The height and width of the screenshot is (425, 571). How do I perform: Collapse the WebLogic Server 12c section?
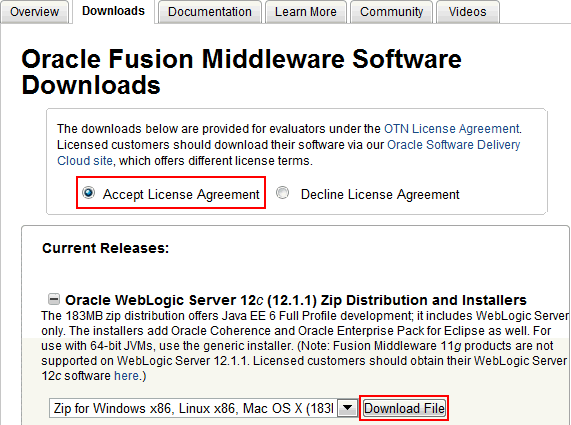coord(54,299)
